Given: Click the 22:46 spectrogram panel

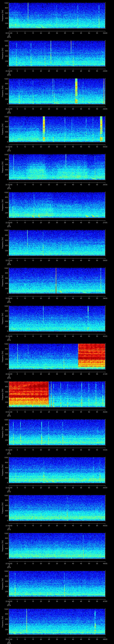Looking at the screenshot, I should (x=57, y=584).
